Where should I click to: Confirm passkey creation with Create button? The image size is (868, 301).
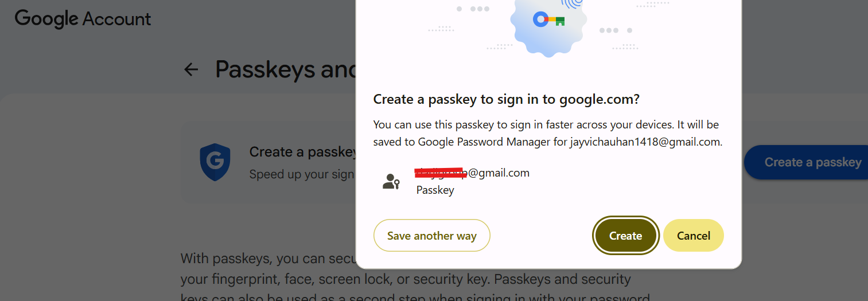(625, 235)
